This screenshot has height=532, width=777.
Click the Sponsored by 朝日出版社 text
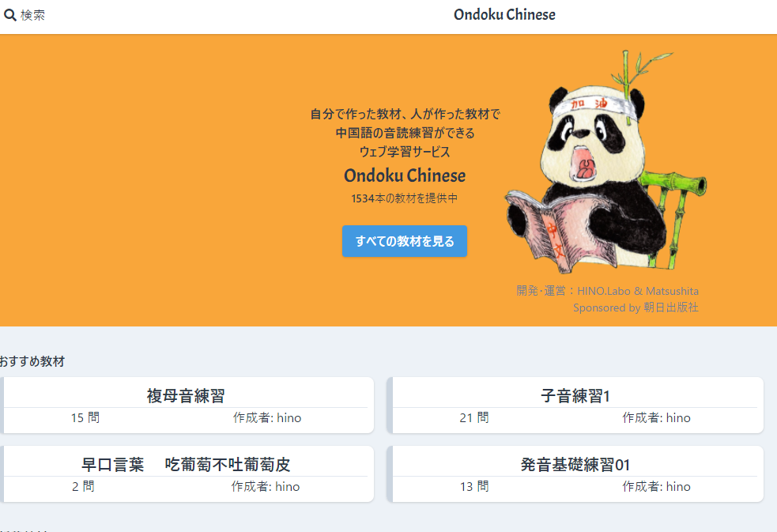pyautogui.click(x=636, y=308)
